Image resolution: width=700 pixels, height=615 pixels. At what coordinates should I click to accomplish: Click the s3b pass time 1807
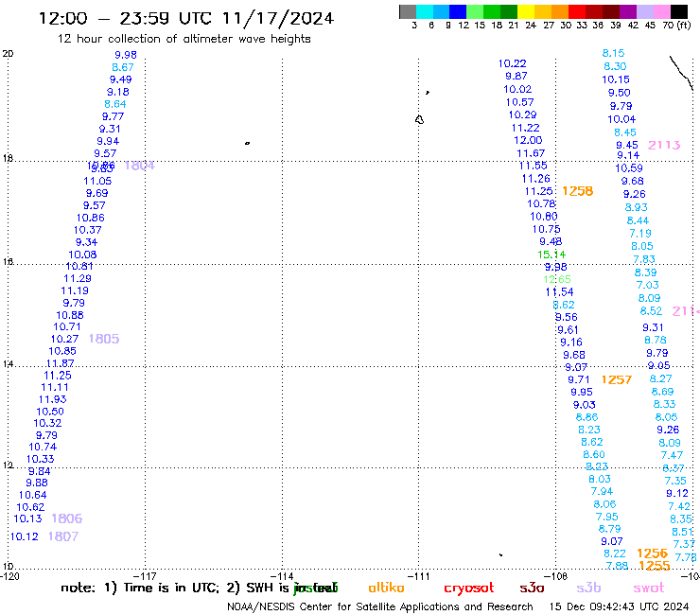pyautogui.click(x=63, y=536)
